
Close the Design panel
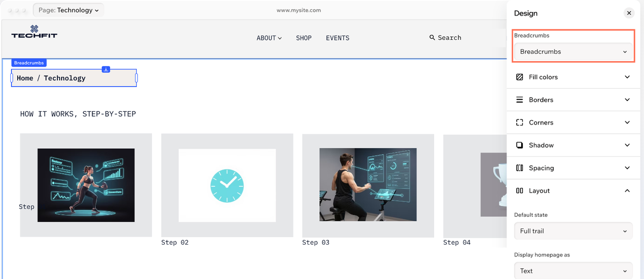pos(628,13)
